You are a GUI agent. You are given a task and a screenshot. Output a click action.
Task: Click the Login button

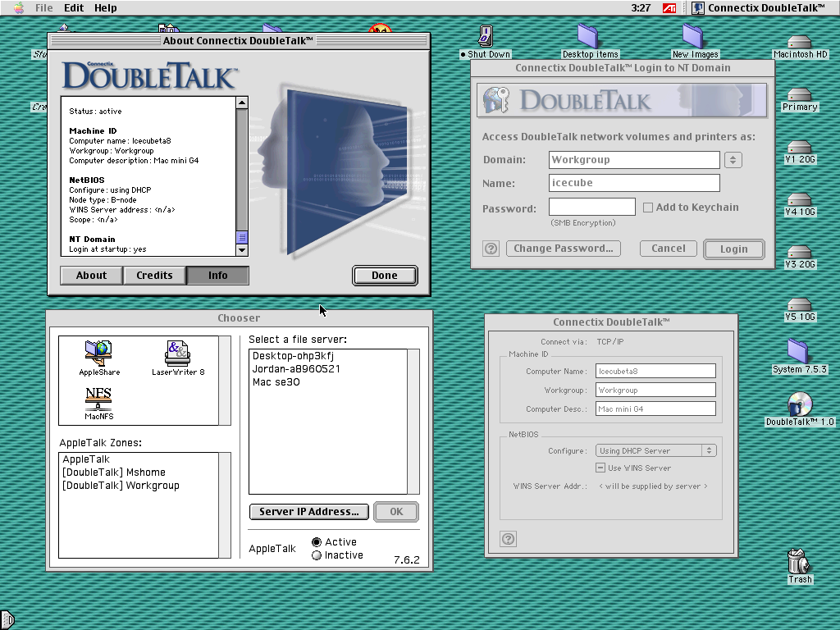pos(733,249)
